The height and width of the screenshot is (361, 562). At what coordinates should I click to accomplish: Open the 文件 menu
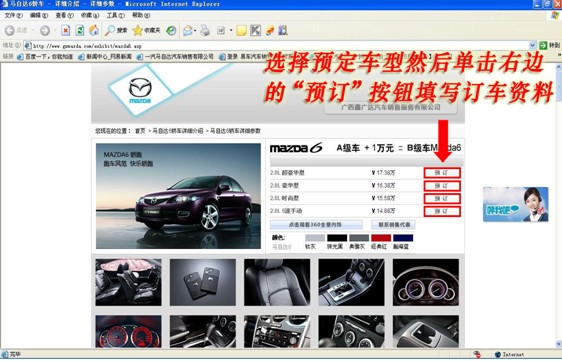click(13, 15)
